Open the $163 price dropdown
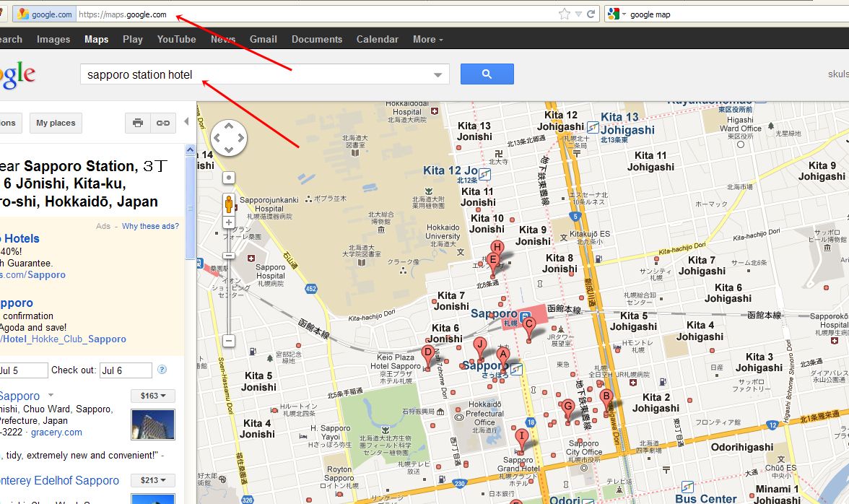This screenshot has width=849, height=504. (153, 396)
